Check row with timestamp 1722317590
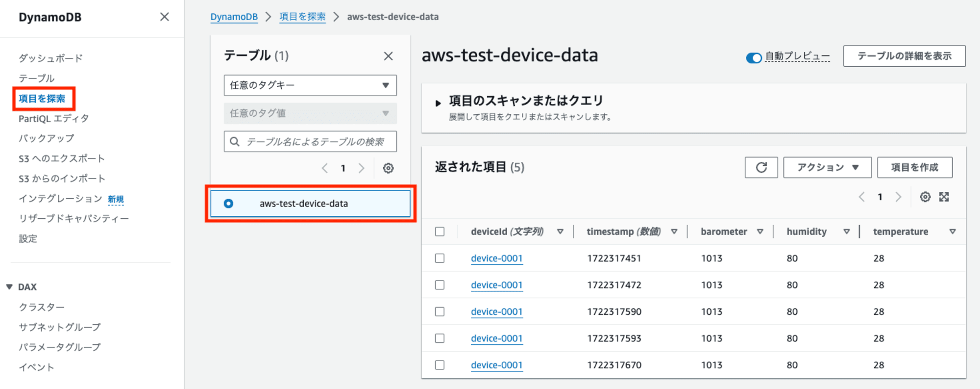Screen dimensions: 980x389 (x=440, y=311)
